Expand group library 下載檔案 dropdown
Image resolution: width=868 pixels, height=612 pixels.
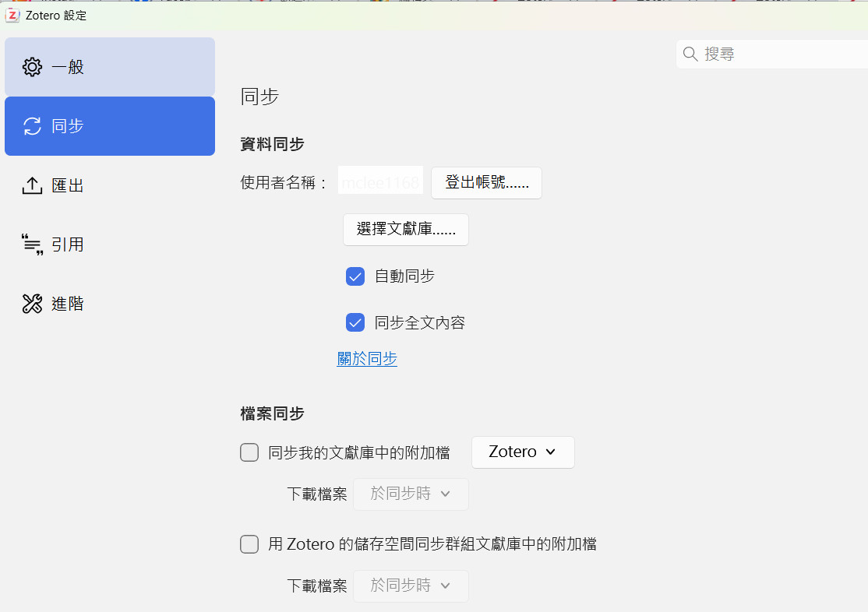pos(411,586)
